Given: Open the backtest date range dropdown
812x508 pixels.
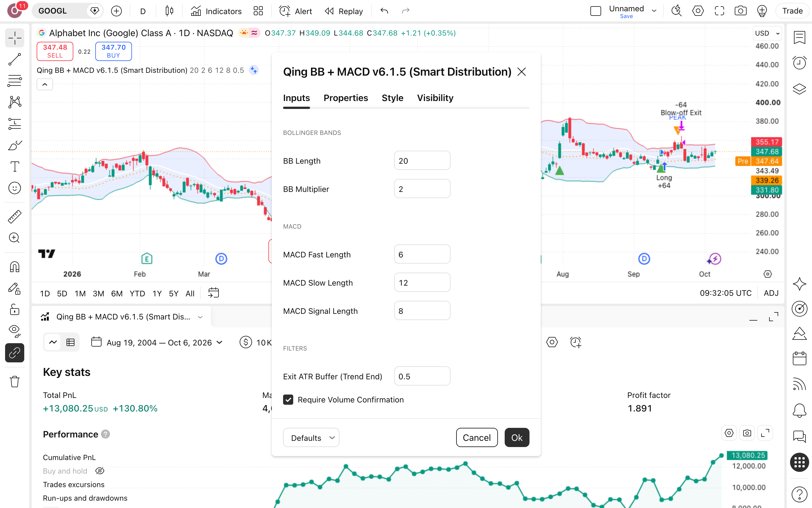Looking at the screenshot, I should (x=157, y=342).
